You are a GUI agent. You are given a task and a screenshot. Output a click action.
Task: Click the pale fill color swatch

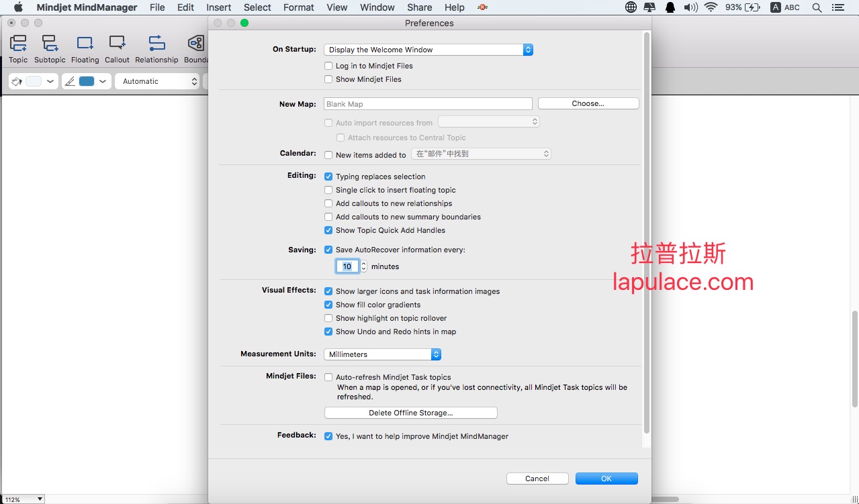34,81
